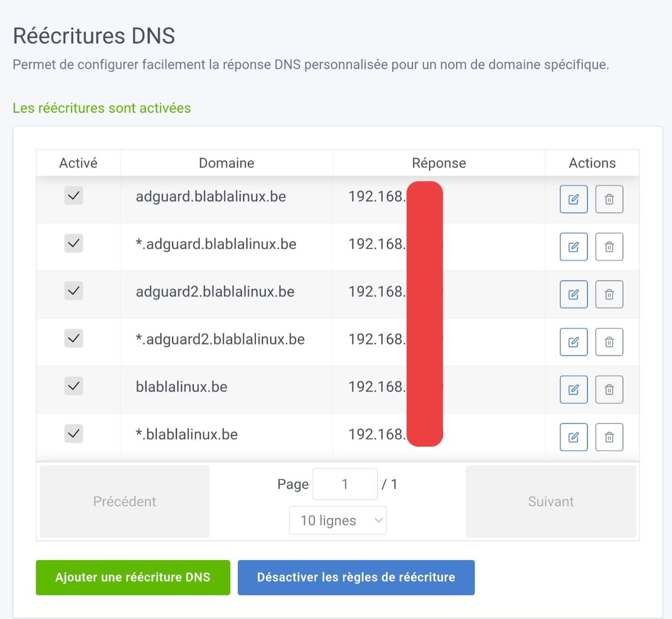Delete the adguard.blablalinux.be rewrite
The height and width of the screenshot is (619, 672).
tap(609, 199)
